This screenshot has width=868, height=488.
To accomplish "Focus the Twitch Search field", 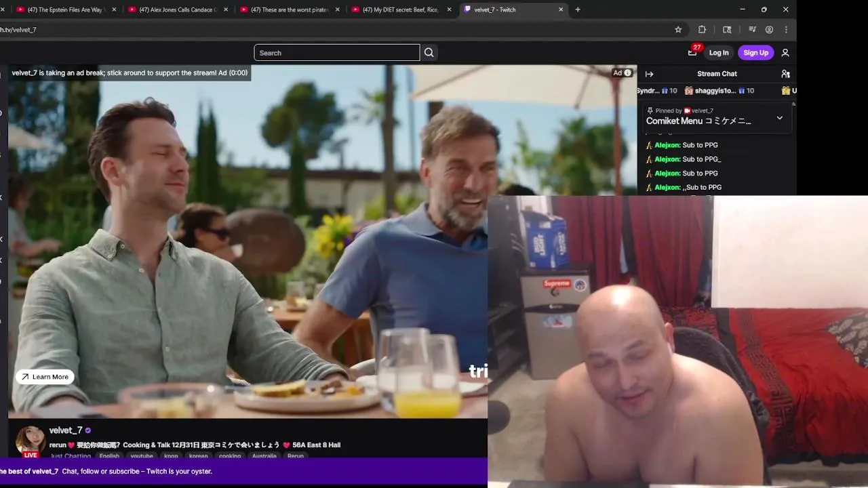I will tap(337, 53).
